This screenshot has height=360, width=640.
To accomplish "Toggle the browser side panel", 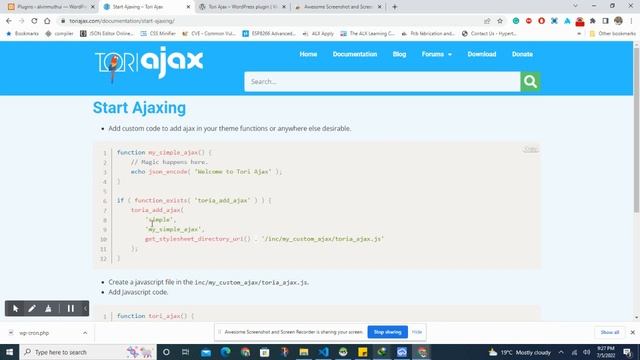I will pos(605,21).
